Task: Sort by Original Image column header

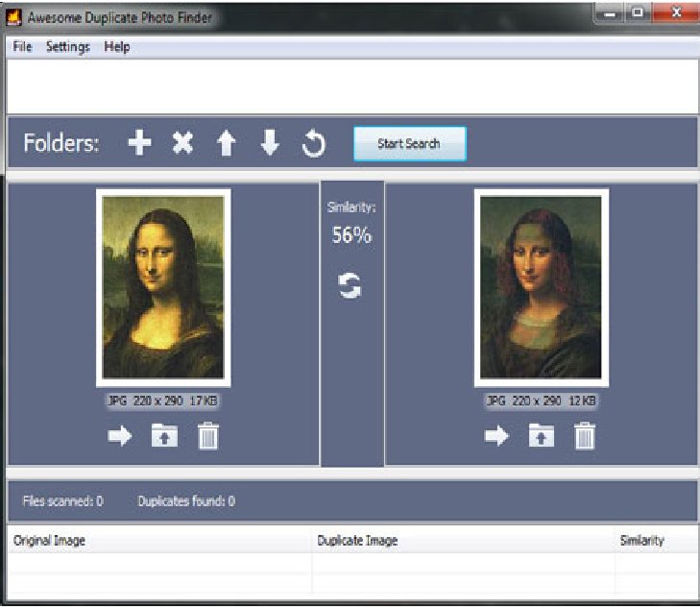Action: coord(50,541)
